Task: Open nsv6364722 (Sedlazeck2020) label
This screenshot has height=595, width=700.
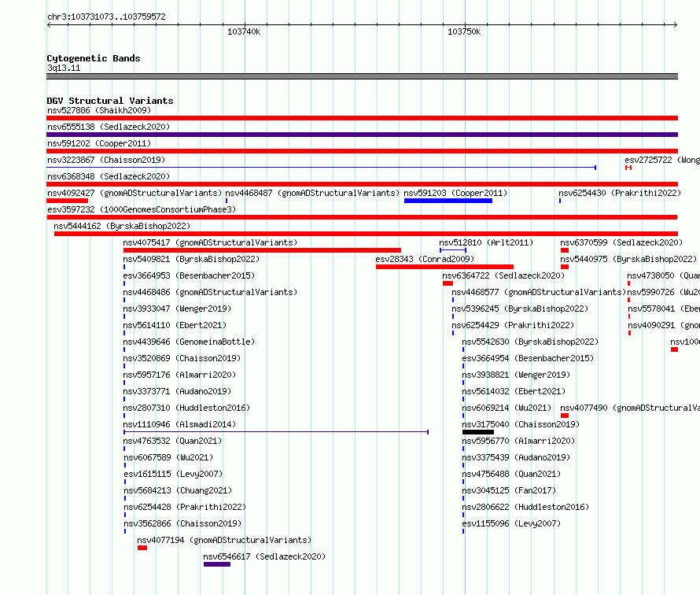Action: (x=503, y=275)
